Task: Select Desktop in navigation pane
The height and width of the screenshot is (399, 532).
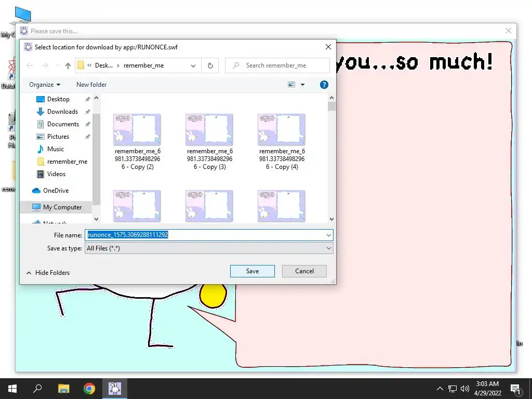Action: (58, 99)
